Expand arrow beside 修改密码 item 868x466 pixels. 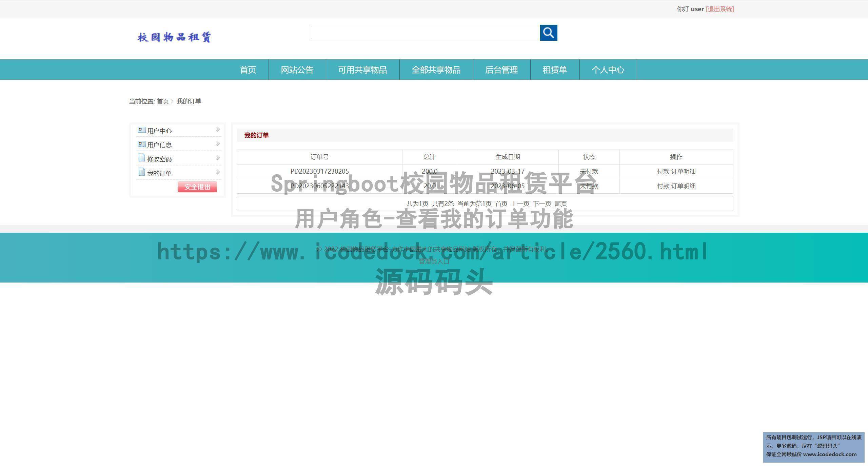click(218, 158)
